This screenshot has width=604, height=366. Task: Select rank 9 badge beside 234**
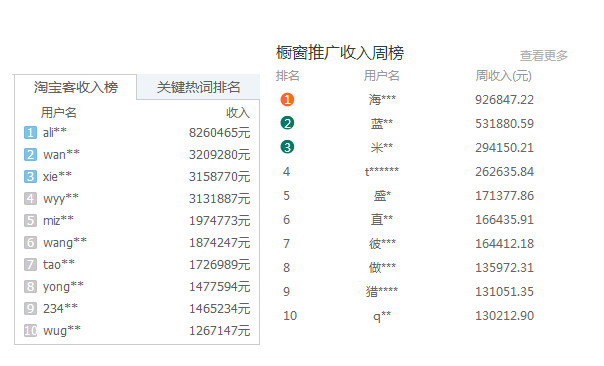tap(30, 308)
